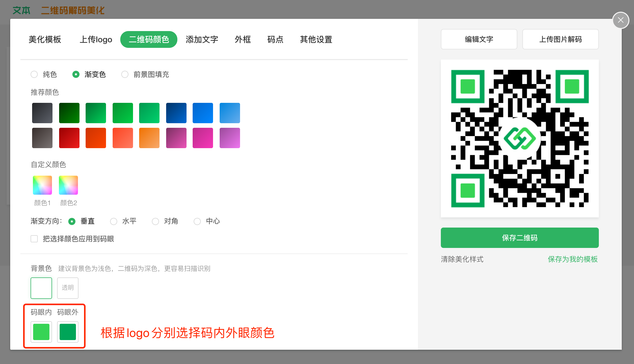Select 前景图填充 radio option
The width and height of the screenshot is (634, 364).
point(125,74)
